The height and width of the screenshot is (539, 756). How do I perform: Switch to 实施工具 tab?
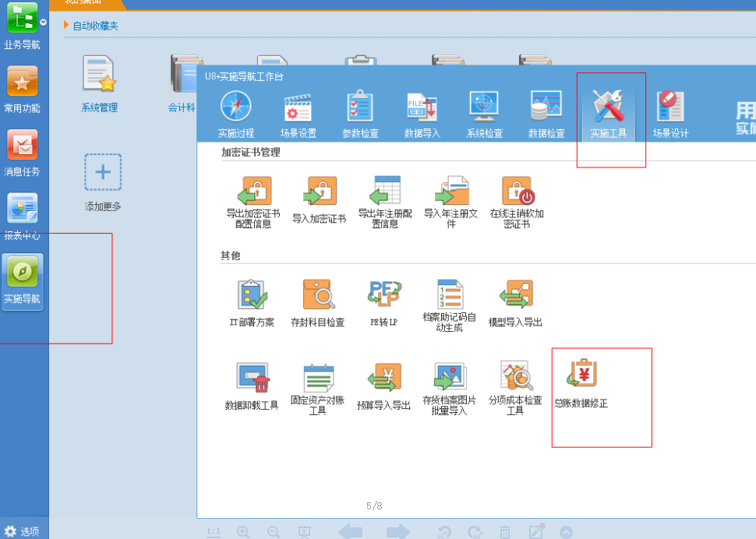pos(609,114)
